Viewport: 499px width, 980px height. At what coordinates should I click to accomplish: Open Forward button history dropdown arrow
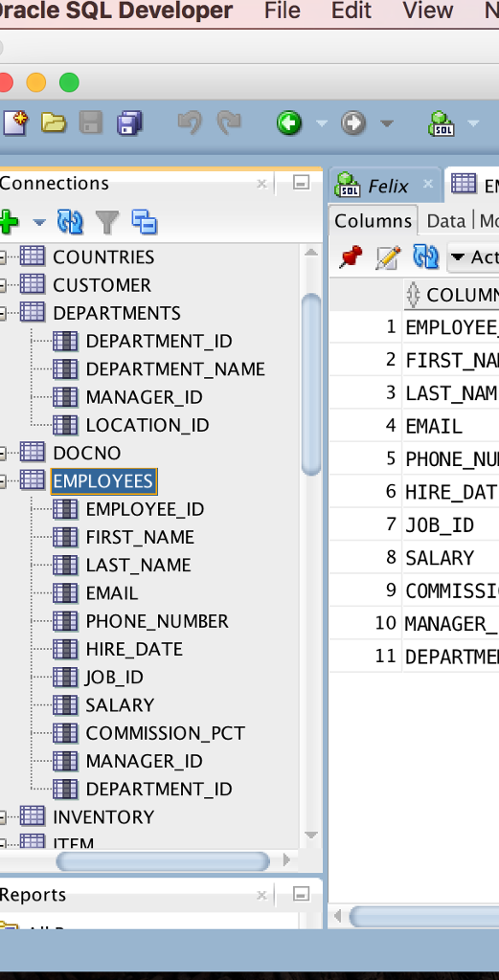pyautogui.click(x=386, y=123)
